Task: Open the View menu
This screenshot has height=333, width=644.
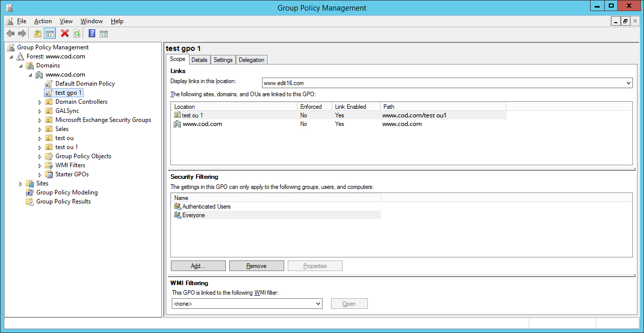Action: click(x=66, y=21)
